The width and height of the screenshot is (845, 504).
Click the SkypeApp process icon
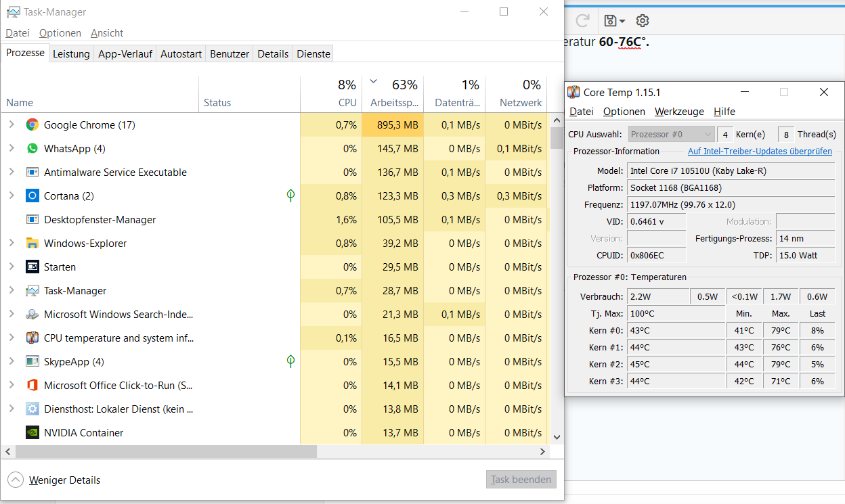32,362
